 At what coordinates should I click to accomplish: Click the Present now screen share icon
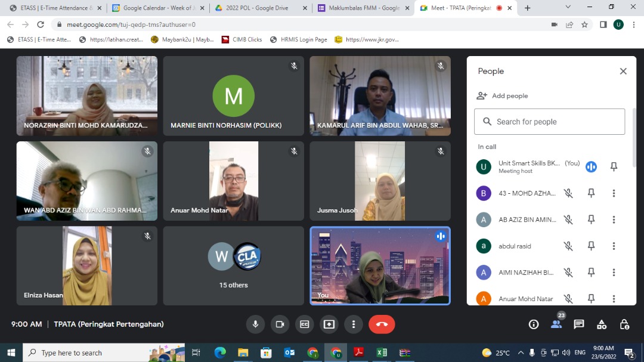click(x=329, y=324)
